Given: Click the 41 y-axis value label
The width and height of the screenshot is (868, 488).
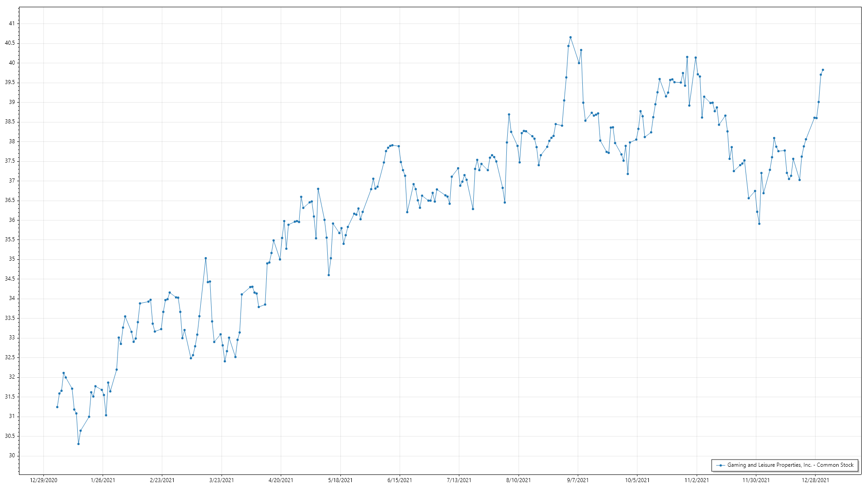Looking at the screenshot, I should click(x=11, y=23).
